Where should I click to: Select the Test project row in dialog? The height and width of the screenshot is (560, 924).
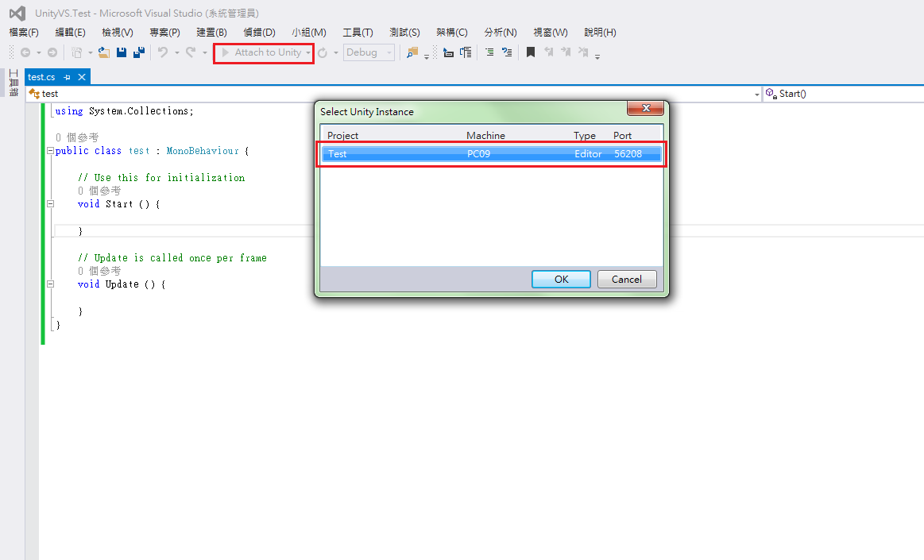(x=492, y=153)
